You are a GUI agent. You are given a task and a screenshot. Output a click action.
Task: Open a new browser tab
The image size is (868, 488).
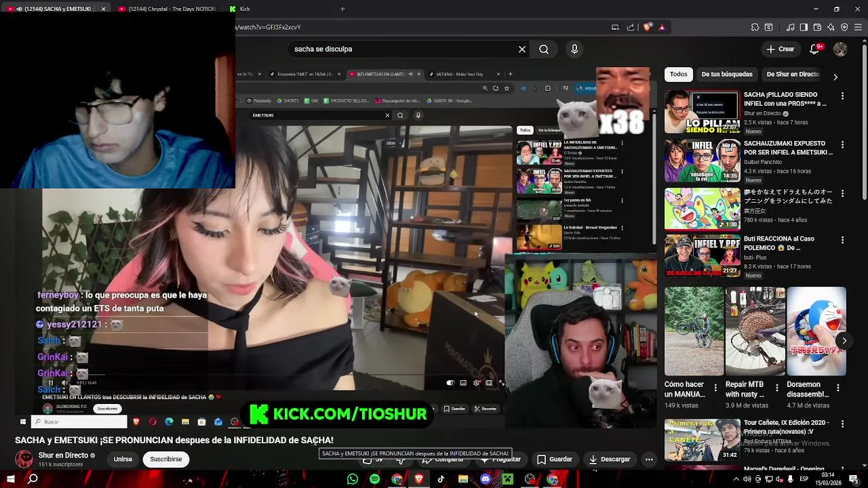click(342, 9)
